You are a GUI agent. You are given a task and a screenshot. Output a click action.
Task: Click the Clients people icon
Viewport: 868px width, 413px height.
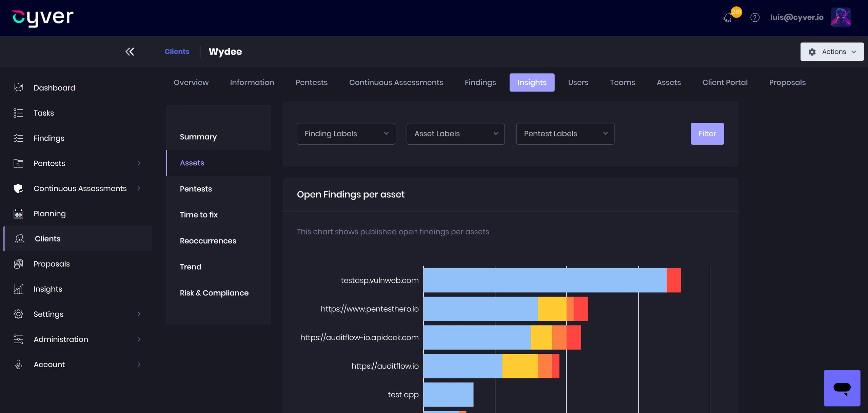(20, 239)
